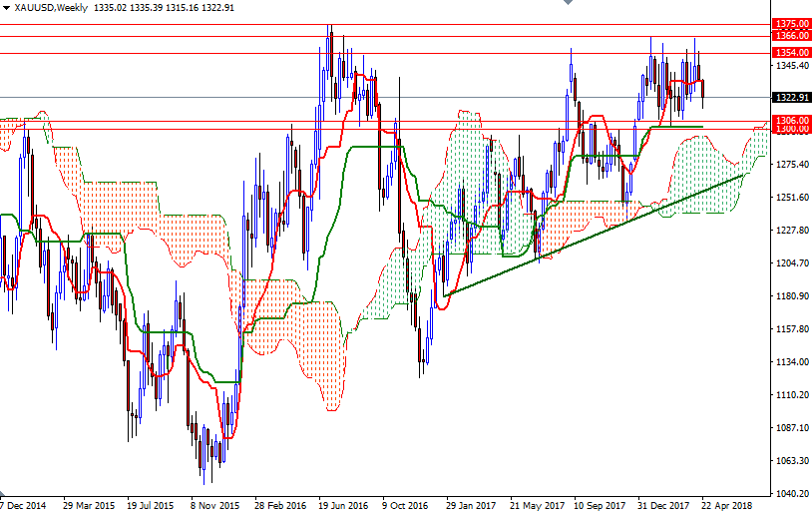The width and height of the screenshot is (812, 513).
Task: Select the dark green ascending trendline
Action: pos(594,236)
